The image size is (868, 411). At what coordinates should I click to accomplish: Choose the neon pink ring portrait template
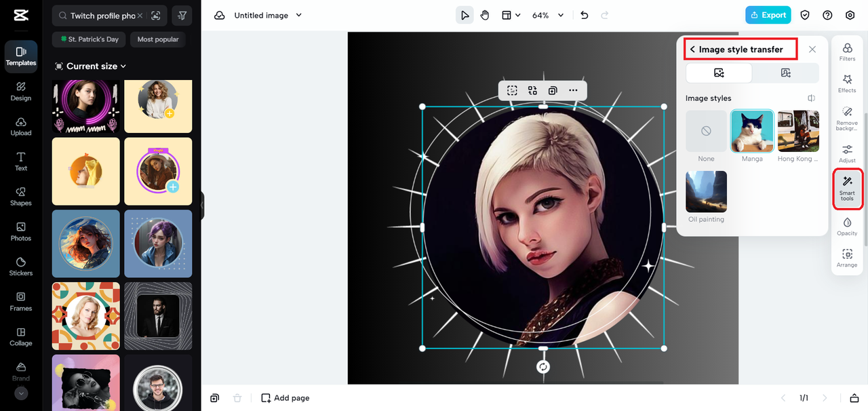coord(86,106)
